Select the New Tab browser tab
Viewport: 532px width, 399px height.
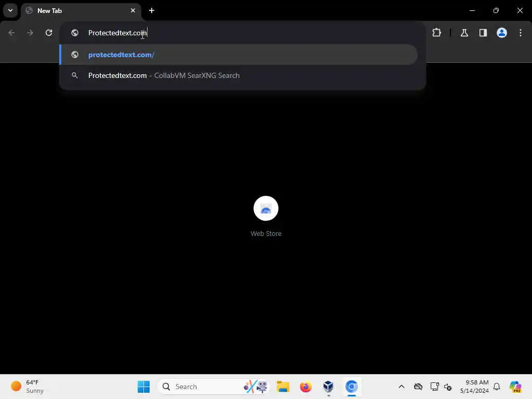click(x=81, y=11)
